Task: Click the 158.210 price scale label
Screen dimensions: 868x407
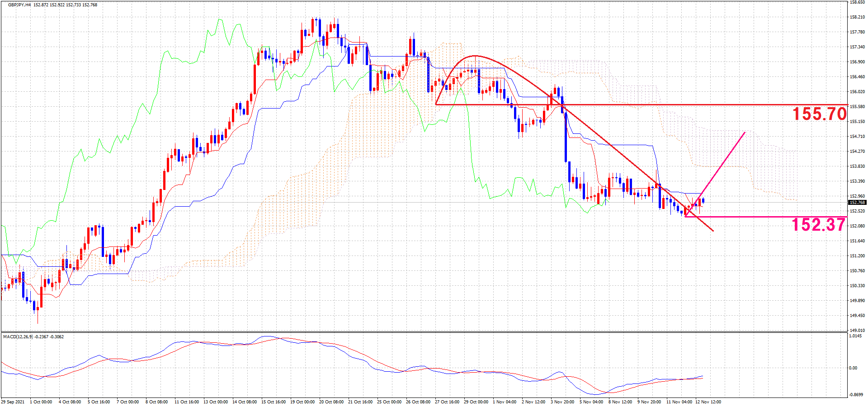Action: point(857,17)
